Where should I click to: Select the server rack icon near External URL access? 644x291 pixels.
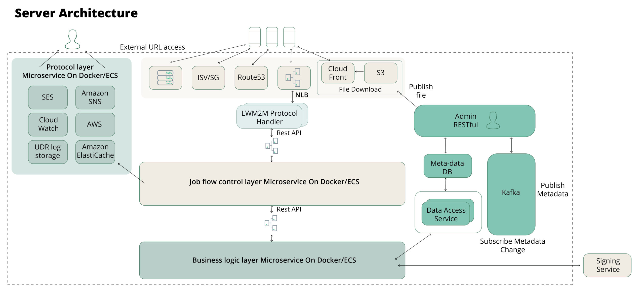[x=165, y=78]
